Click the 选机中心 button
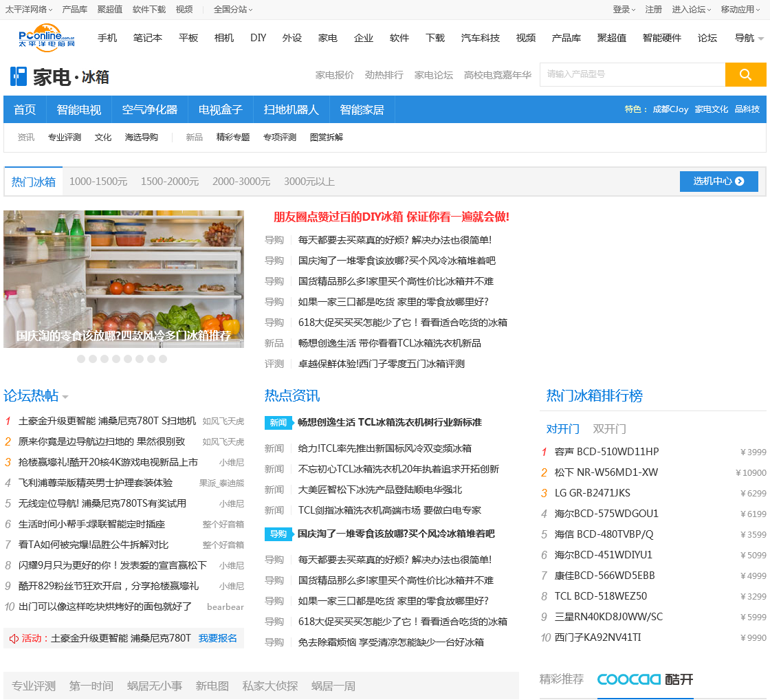This screenshot has width=770, height=700. coord(718,182)
